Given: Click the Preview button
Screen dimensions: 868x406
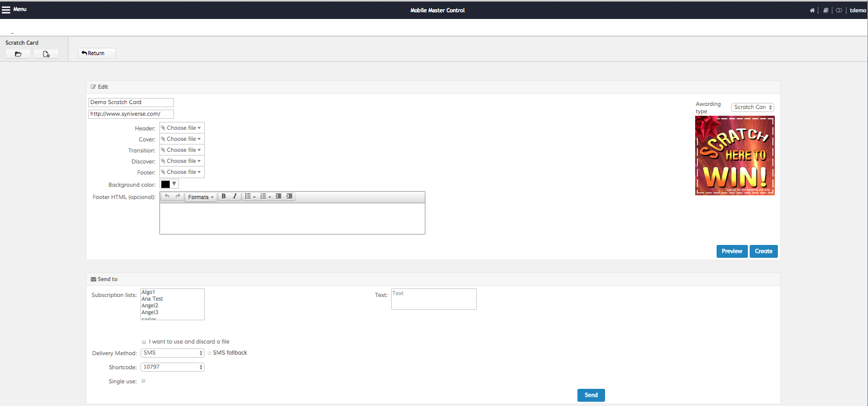Looking at the screenshot, I should 732,251.
